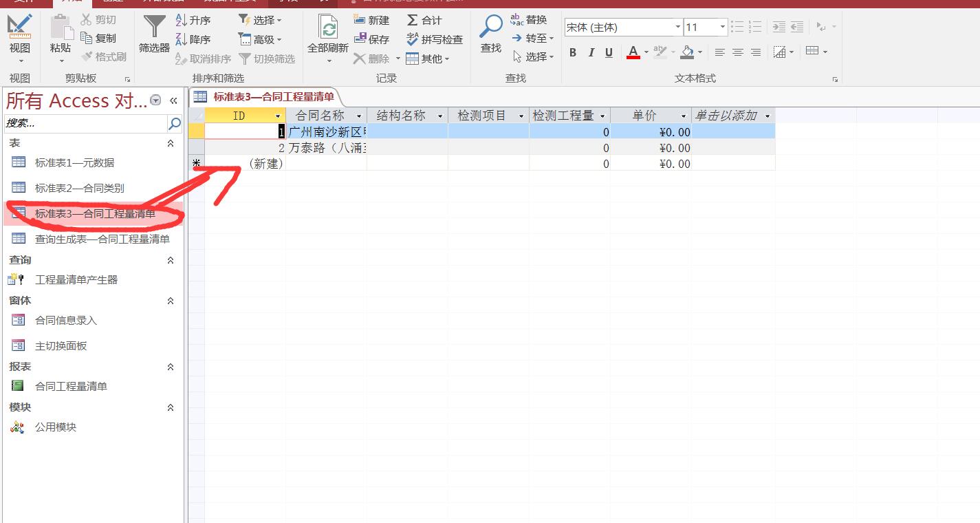This screenshot has height=523, width=980.
Task: Open the 宋体 font name dropdown
Action: [x=678, y=28]
